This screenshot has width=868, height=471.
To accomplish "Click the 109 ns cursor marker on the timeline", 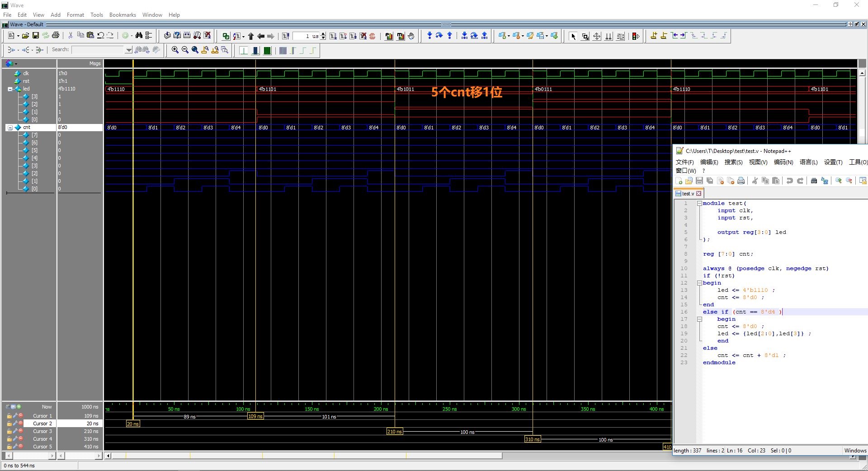I will 255,416.
